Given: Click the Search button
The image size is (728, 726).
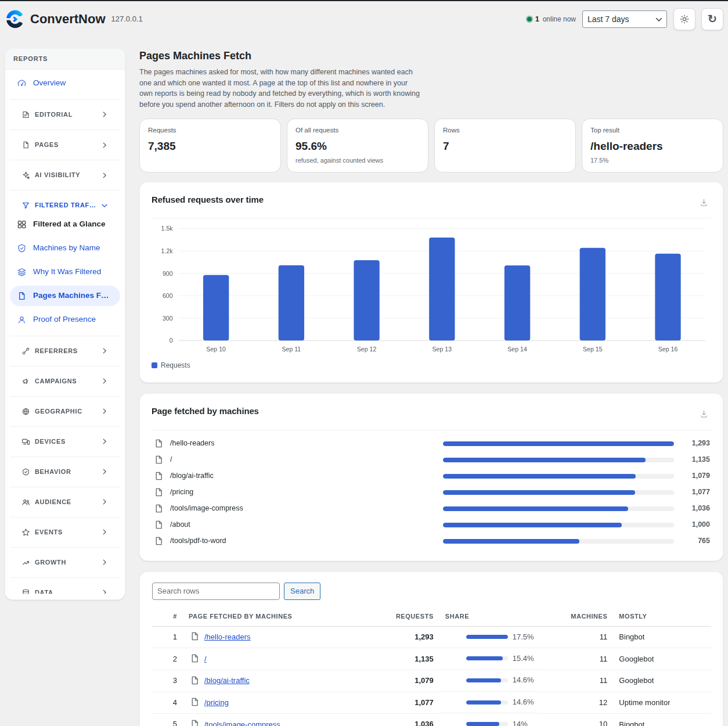Looking at the screenshot, I should pyautogui.click(x=302, y=591).
